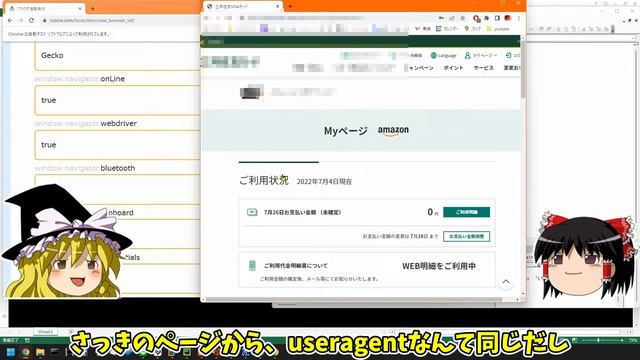Click the payment card icon beside 7月26日お支払い金額

coord(252,212)
